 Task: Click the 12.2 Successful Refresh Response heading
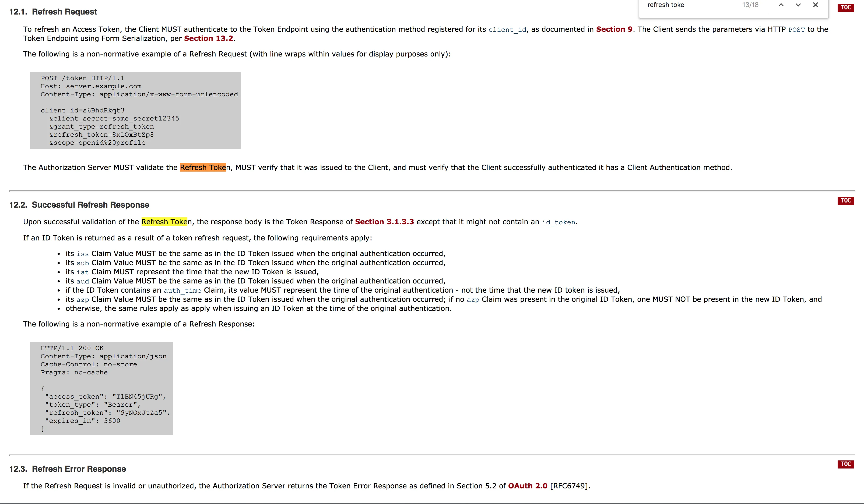coord(79,205)
